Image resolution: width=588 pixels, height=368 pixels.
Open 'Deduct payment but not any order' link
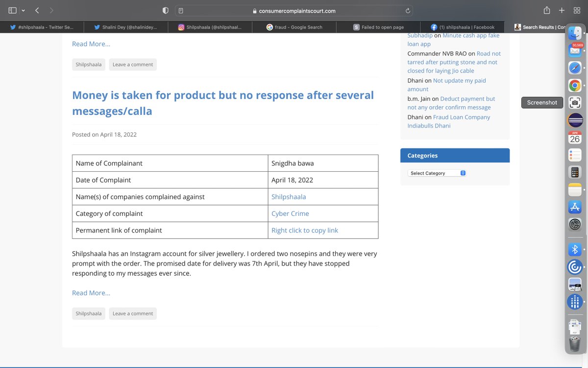click(x=451, y=103)
